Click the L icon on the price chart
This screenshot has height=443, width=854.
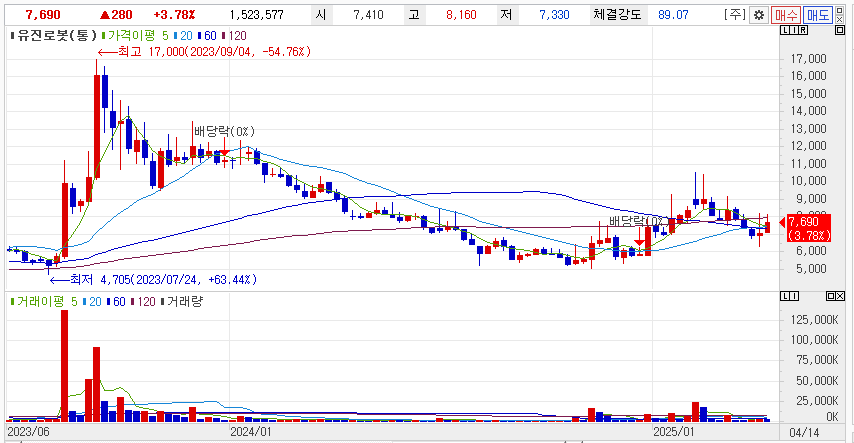click(x=784, y=33)
